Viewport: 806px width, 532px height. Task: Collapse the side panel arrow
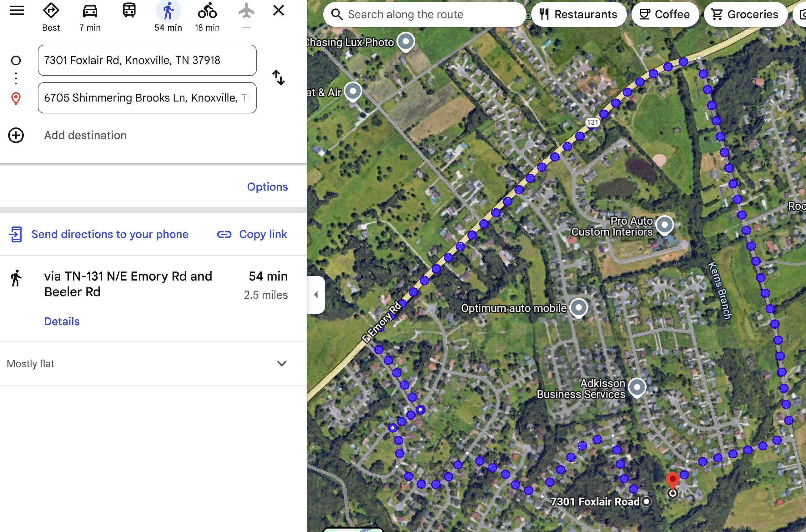[x=316, y=295]
